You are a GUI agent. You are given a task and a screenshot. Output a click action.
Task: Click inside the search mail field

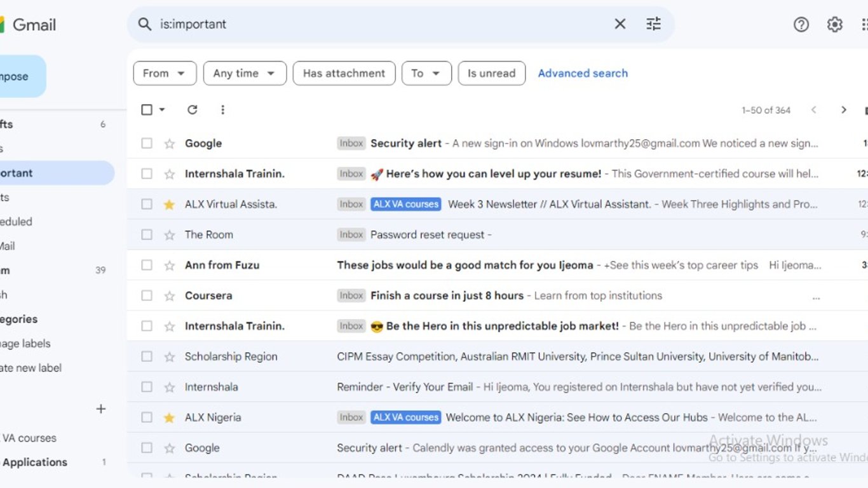coord(381,24)
